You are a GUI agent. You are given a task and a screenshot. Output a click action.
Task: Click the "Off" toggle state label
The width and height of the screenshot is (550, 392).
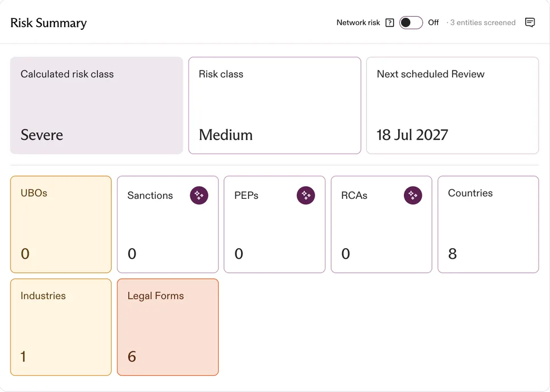(433, 23)
